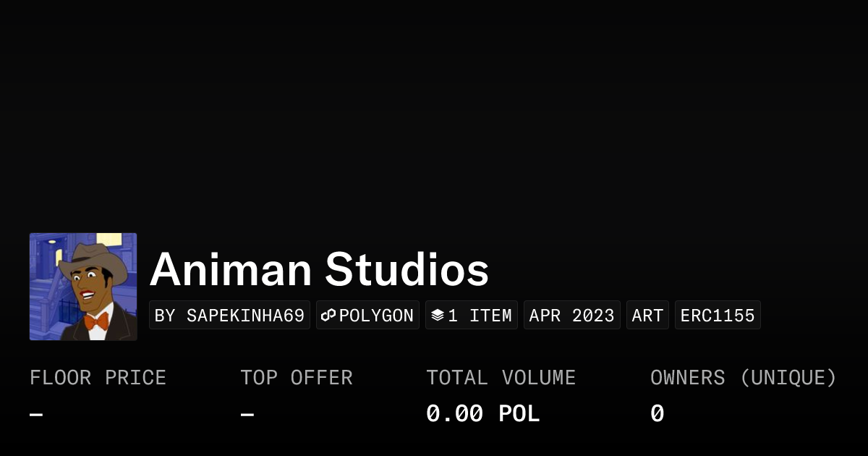This screenshot has height=456, width=868.
Task: Click the dash value under Floor Price
Action: (36, 414)
